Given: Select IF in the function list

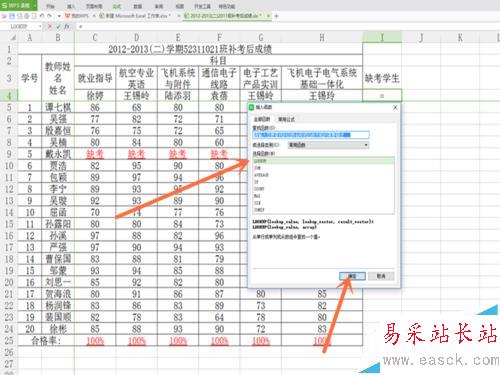Looking at the screenshot, I should click(323, 182).
